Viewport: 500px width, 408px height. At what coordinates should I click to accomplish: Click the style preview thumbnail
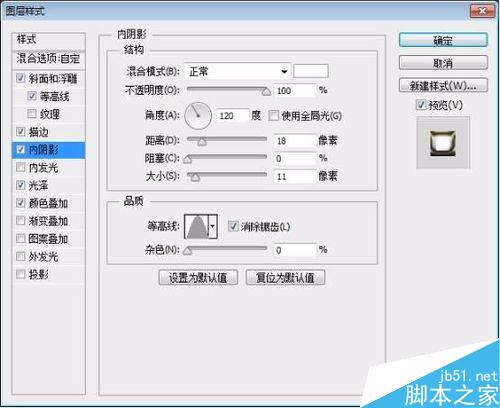(443, 143)
